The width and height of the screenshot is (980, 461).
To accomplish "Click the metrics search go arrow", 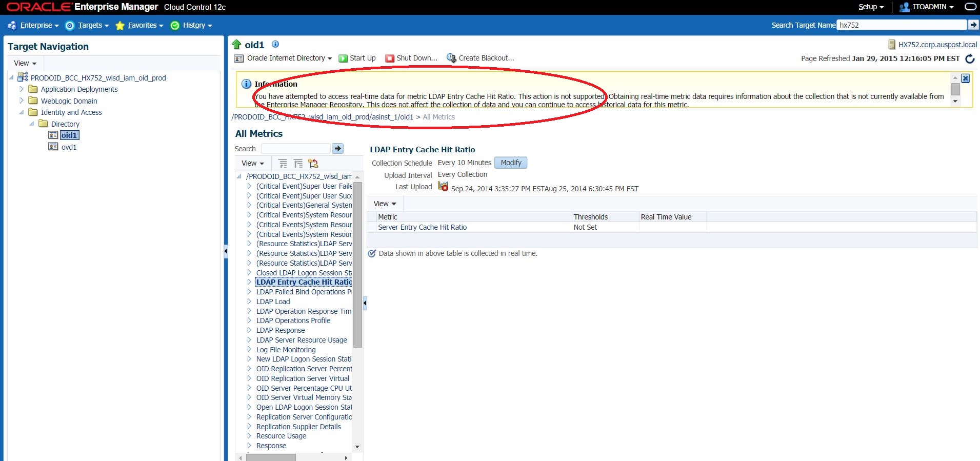I will click(x=338, y=149).
